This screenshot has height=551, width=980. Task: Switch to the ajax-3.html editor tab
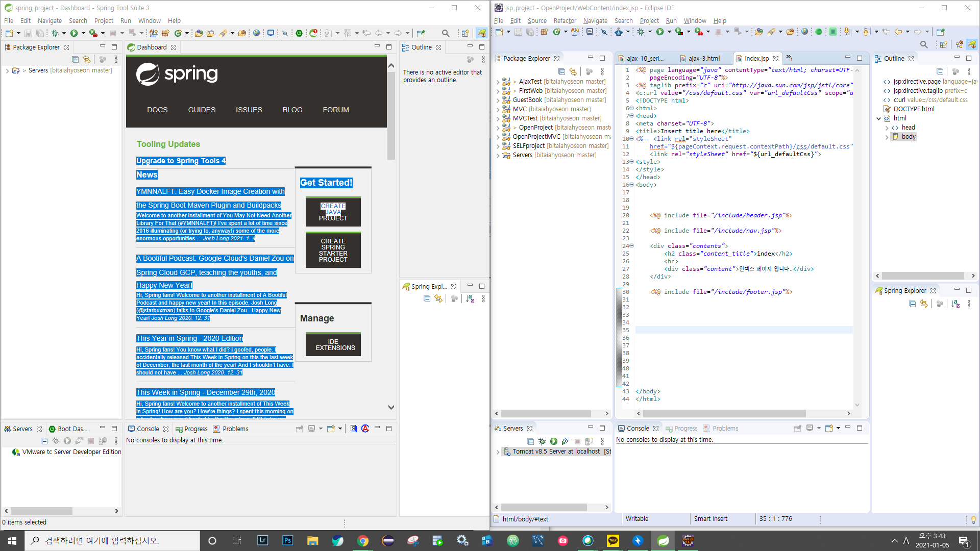pos(704,59)
